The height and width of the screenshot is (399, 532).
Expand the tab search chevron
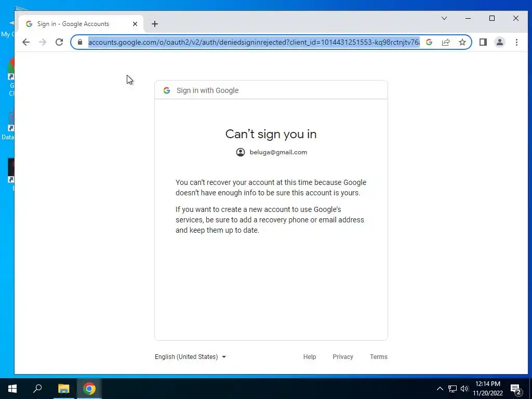click(444, 18)
